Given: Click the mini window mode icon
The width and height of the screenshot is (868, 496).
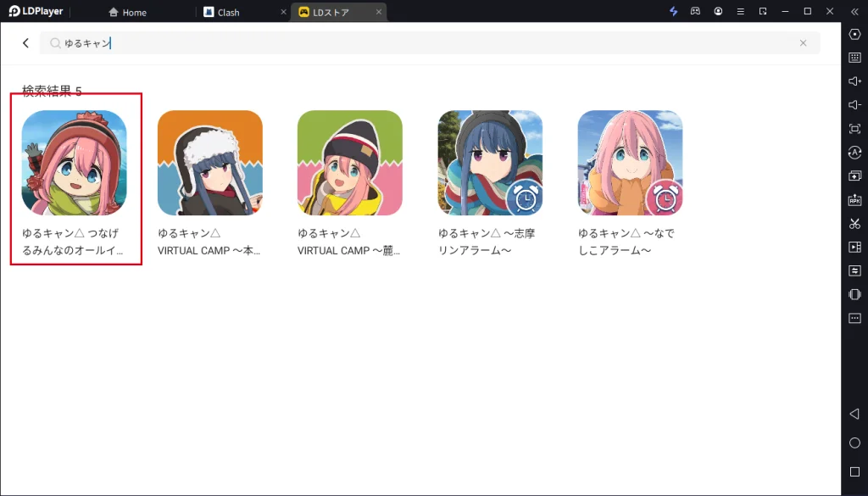Looking at the screenshot, I should pos(763,11).
